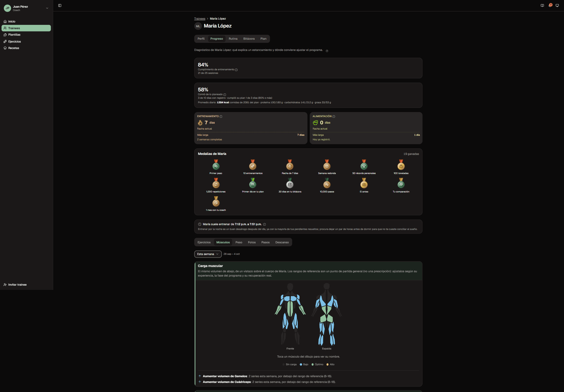Select the El antes medal

click(364, 185)
